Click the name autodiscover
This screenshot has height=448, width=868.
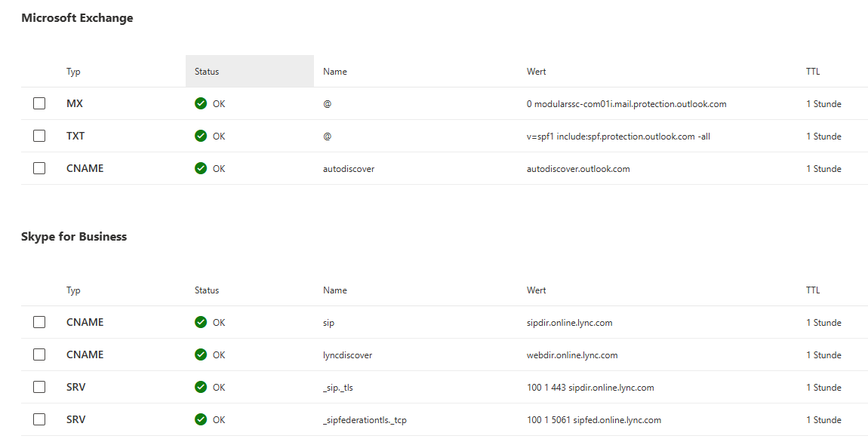(349, 169)
